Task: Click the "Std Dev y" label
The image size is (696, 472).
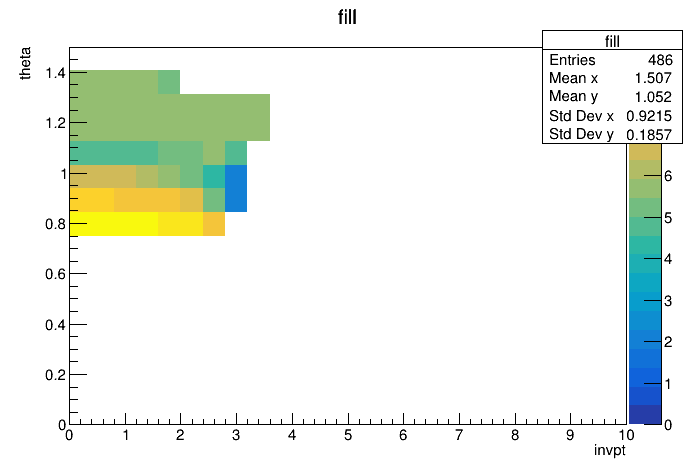Action: click(x=581, y=134)
